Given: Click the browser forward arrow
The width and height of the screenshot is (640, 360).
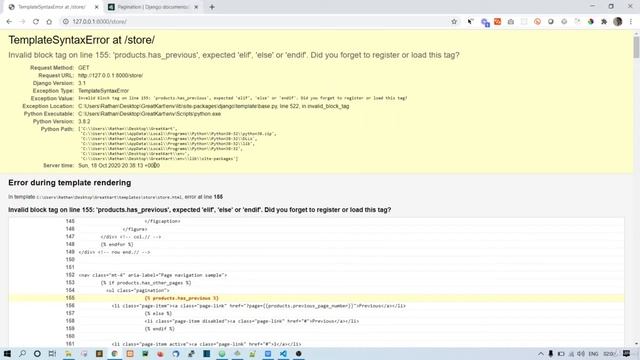Looking at the screenshot, I should coord(22,22).
